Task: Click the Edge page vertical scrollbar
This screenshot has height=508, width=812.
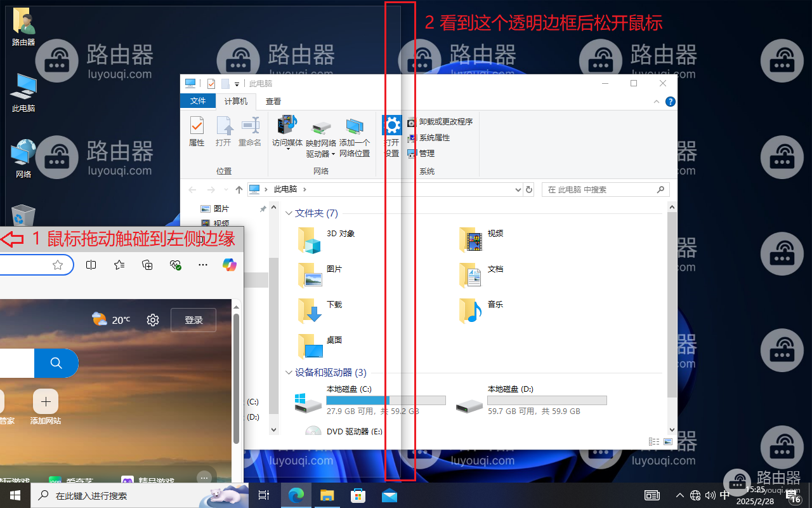Action: point(236,378)
